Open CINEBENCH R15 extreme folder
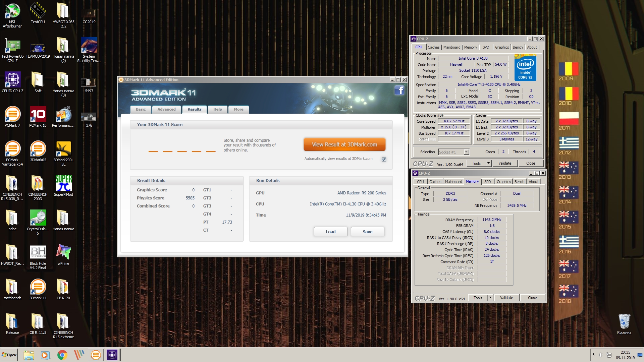This screenshot has height=362, width=644. coord(63,326)
